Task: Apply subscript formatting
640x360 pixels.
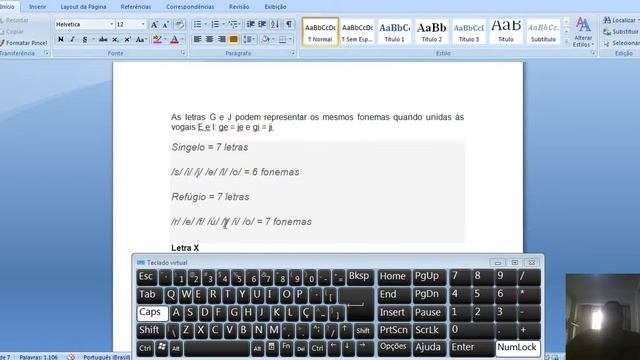Action: point(115,40)
